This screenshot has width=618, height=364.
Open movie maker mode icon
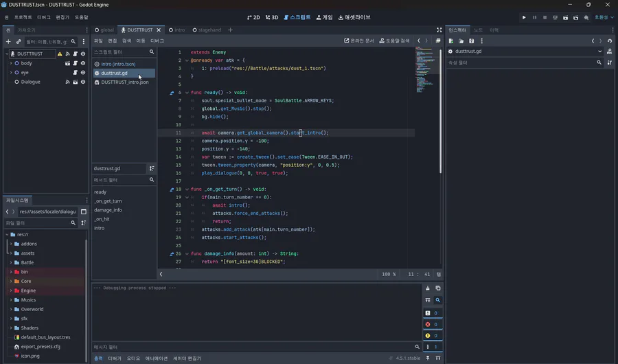click(x=586, y=17)
